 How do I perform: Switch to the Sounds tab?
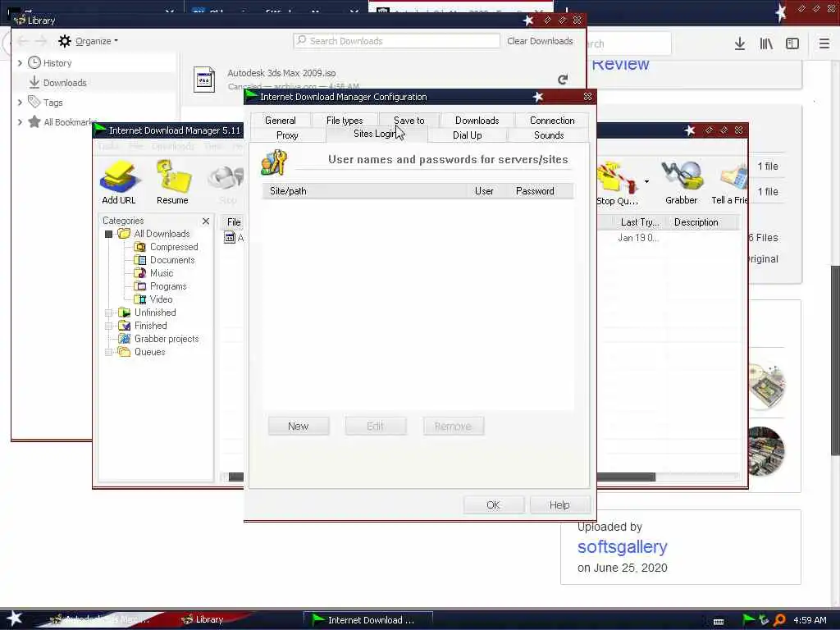pos(549,135)
